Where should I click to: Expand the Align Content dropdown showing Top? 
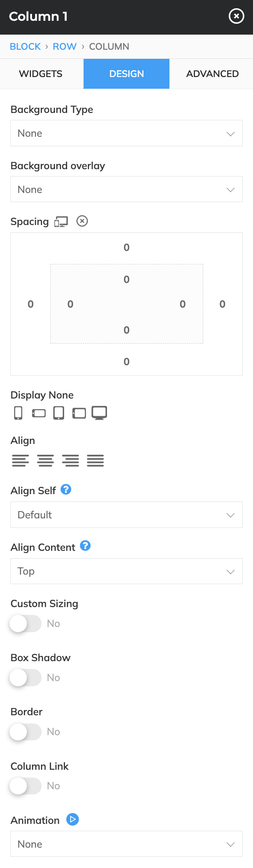pos(126,571)
